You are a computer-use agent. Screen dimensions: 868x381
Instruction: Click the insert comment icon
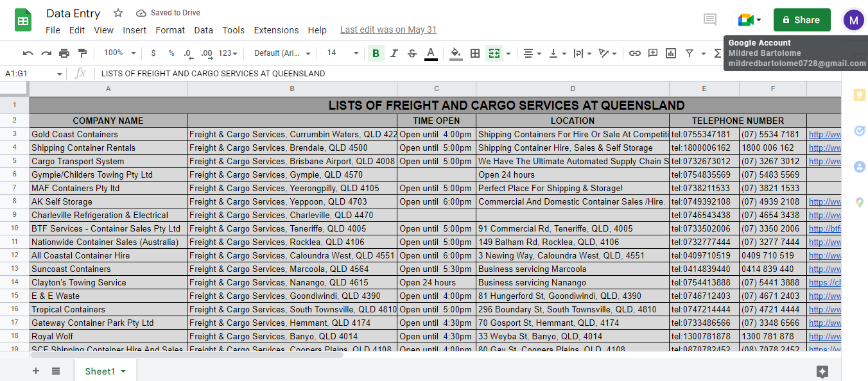pyautogui.click(x=653, y=53)
